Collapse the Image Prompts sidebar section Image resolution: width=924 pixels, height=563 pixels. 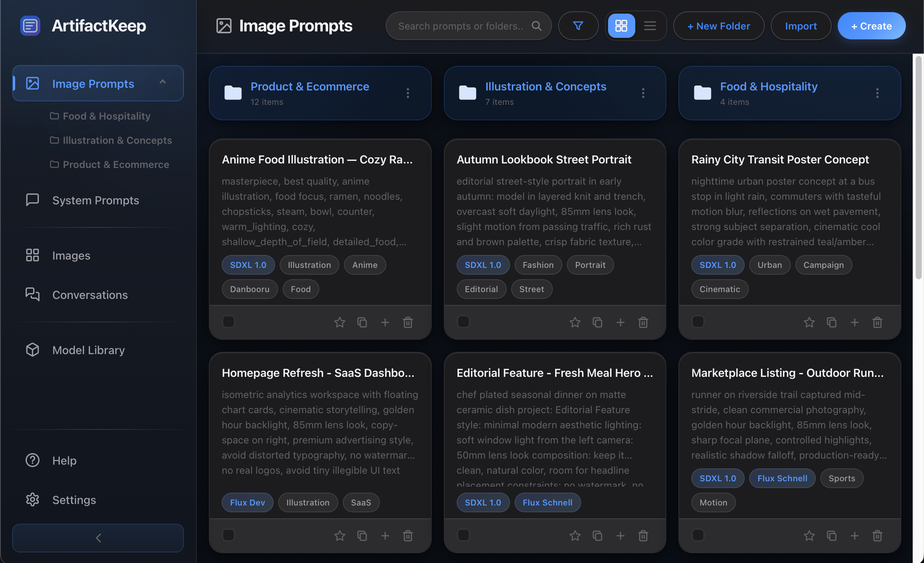(x=163, y=82)
